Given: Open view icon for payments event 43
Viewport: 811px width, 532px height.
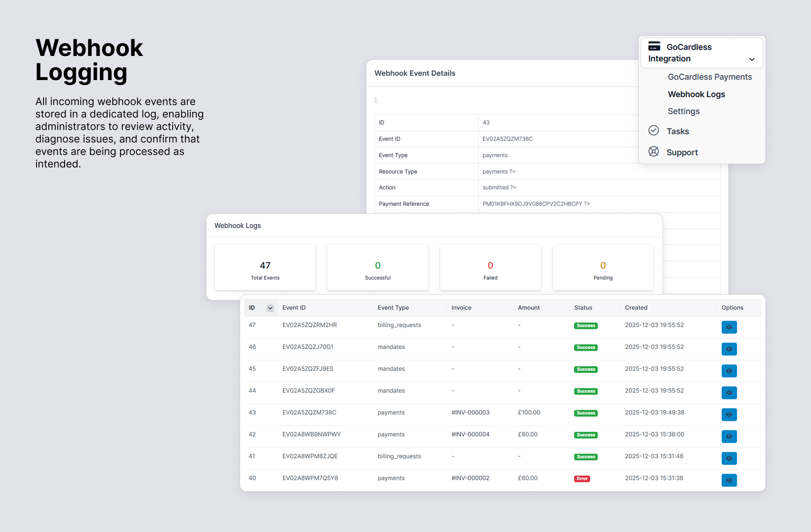Looking at the screenshot, I should (x=729, y=415).
